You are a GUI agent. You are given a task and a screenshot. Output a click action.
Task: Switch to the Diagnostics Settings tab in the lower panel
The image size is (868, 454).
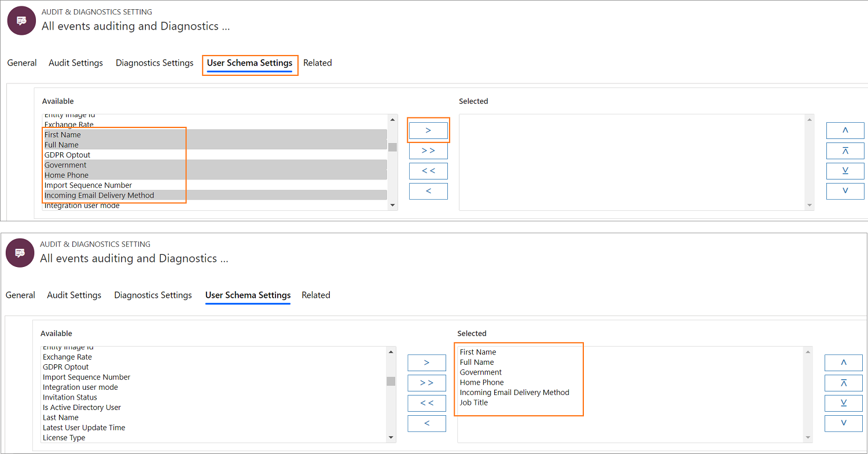[153, 295]
